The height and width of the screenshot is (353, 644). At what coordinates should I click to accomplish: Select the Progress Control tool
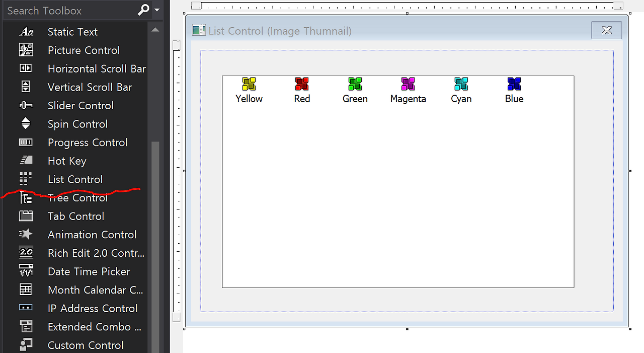click(x=87, y=142)
